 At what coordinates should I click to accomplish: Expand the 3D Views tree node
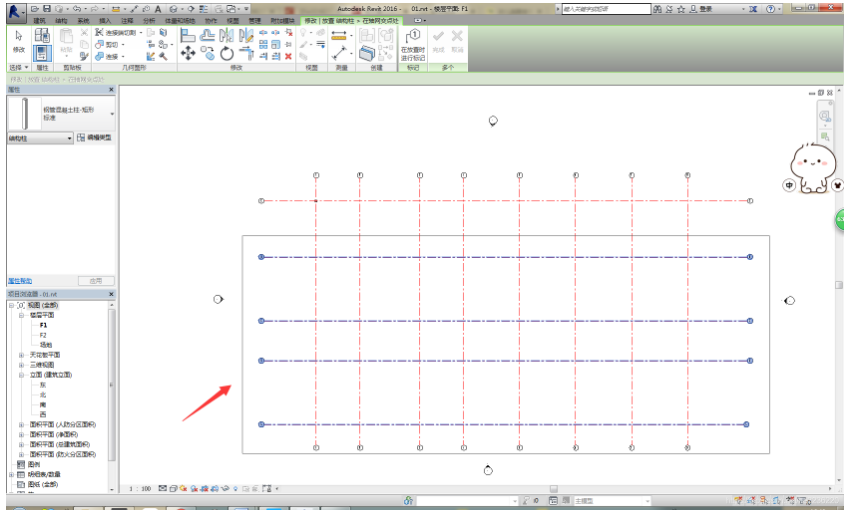[x=21, y=365]
